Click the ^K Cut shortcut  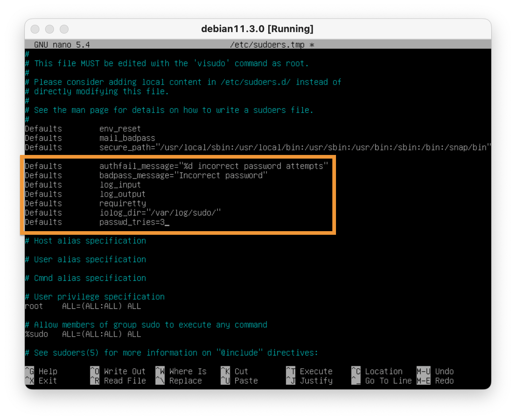coord(234,371)
